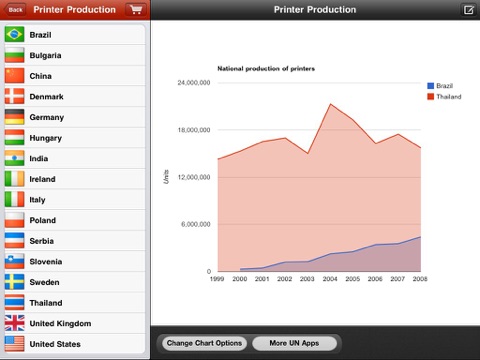Screen dimensions: 480x360
Task: Click the Hungary flag icon
Action: click(14, 138)
